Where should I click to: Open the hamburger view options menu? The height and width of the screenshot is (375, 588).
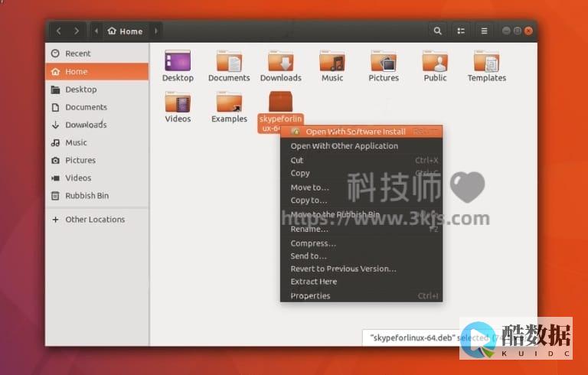click(x=484, y=31)
